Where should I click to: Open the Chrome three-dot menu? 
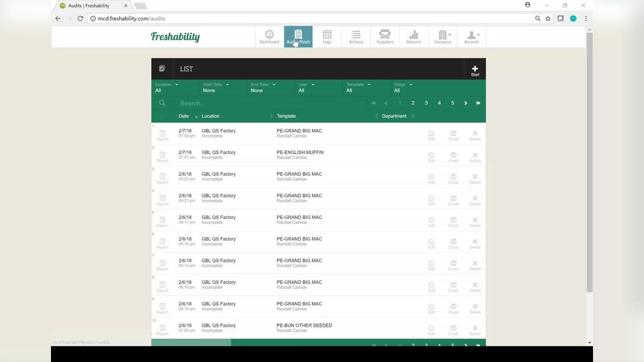point(586,18)
